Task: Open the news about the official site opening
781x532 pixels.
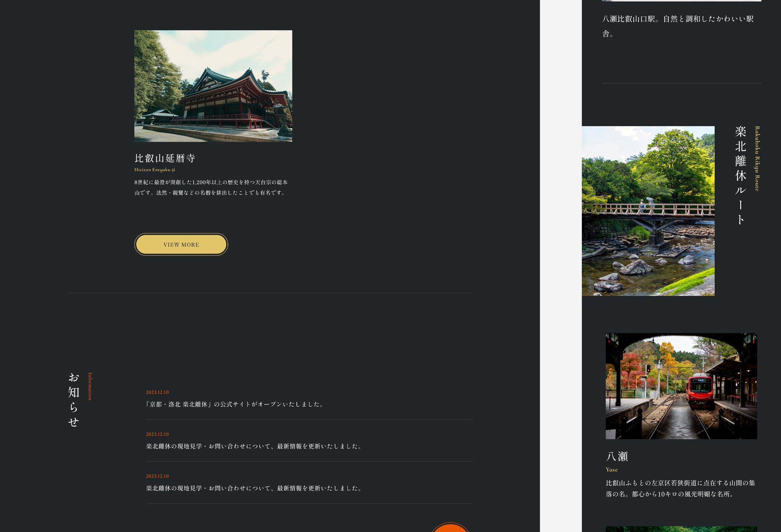Action: pos(235,404)
